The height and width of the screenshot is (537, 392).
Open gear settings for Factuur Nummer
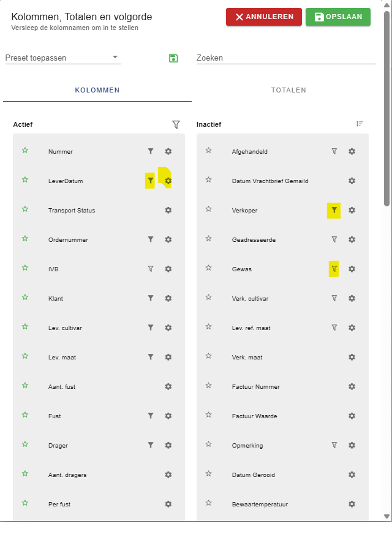(352, 386)
